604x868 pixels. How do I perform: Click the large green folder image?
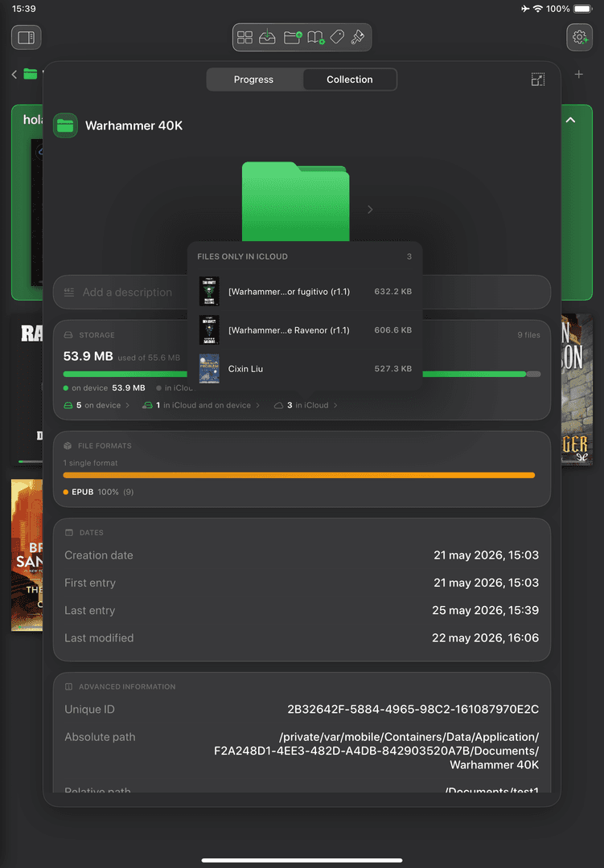[x=295, y=202]
